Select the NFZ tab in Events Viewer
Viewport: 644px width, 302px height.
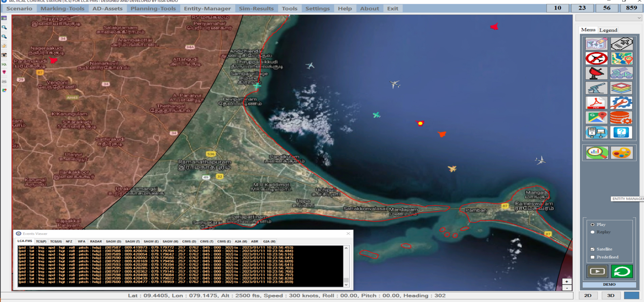[69, 241]
